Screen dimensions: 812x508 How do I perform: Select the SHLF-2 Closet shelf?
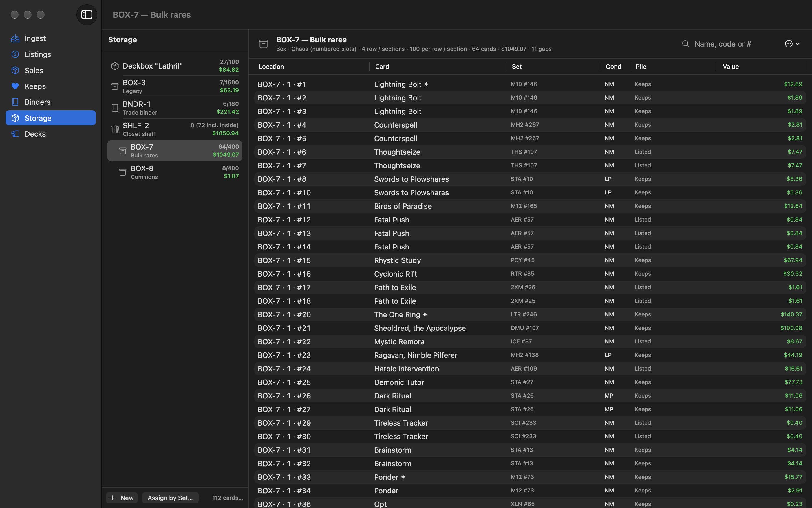point(175,129)
